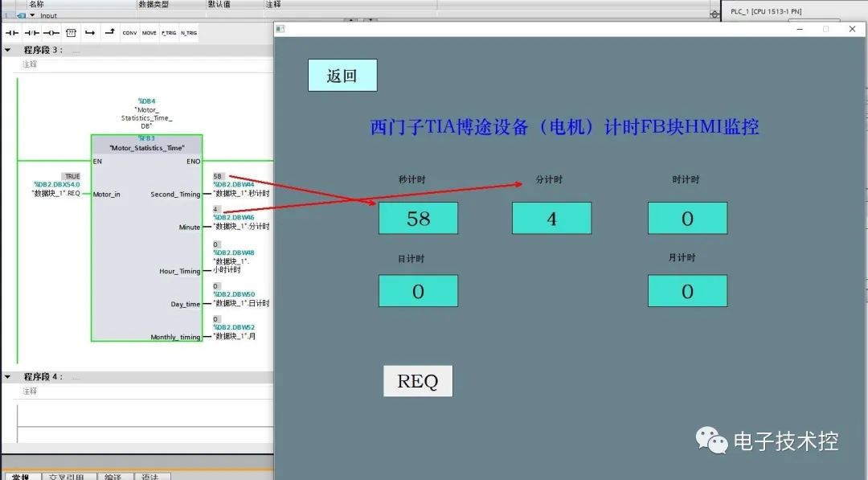Click the %DB2.DBW46 operand address
Screen dimensions: 868x480
[x=234, y=218]
